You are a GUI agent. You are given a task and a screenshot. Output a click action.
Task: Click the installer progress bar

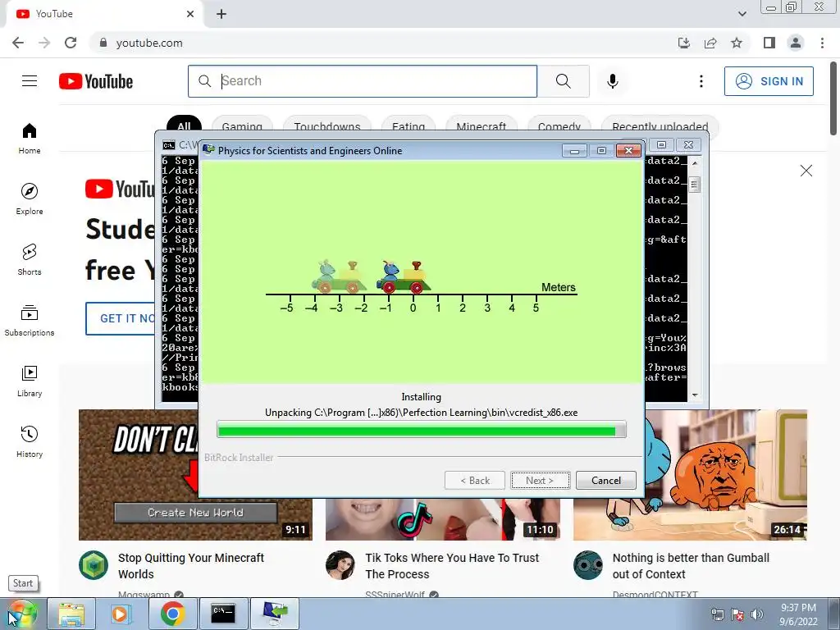click(x=421, y=430)
